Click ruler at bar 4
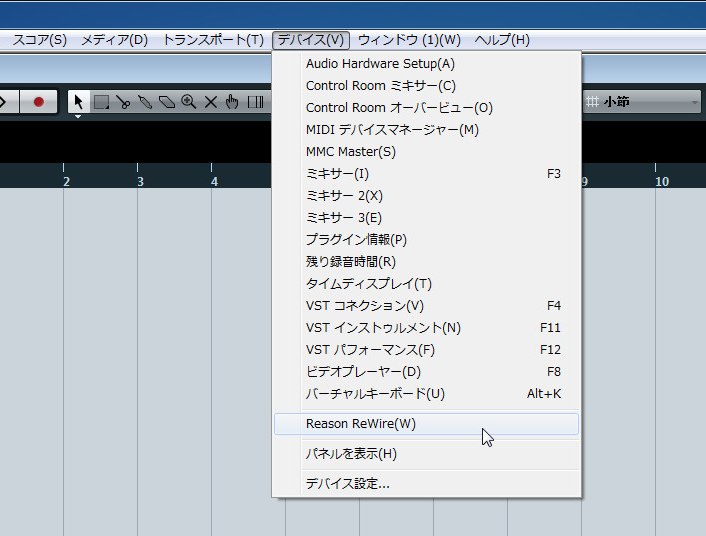The image size is (706, 536). pyautogui.click(x=214, y=182)
